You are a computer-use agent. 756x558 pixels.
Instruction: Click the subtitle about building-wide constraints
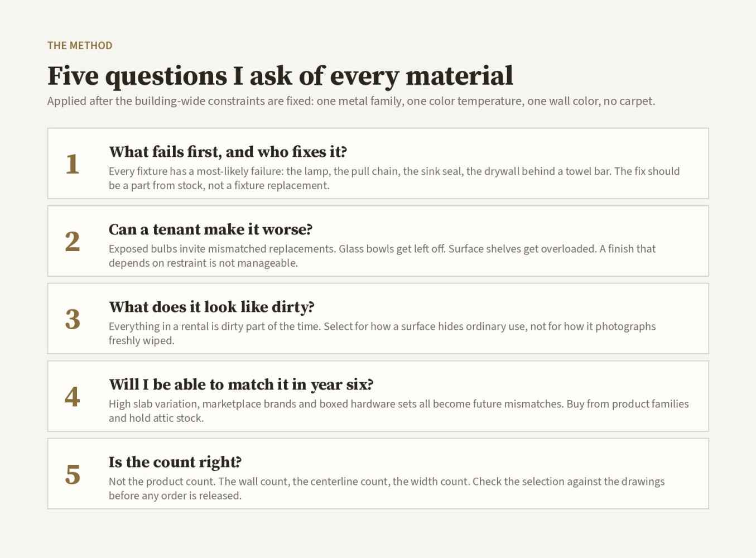point(351,101)
